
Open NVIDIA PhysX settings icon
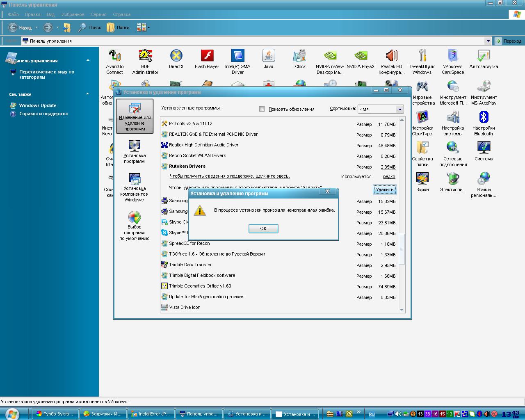tap(361, 56)
